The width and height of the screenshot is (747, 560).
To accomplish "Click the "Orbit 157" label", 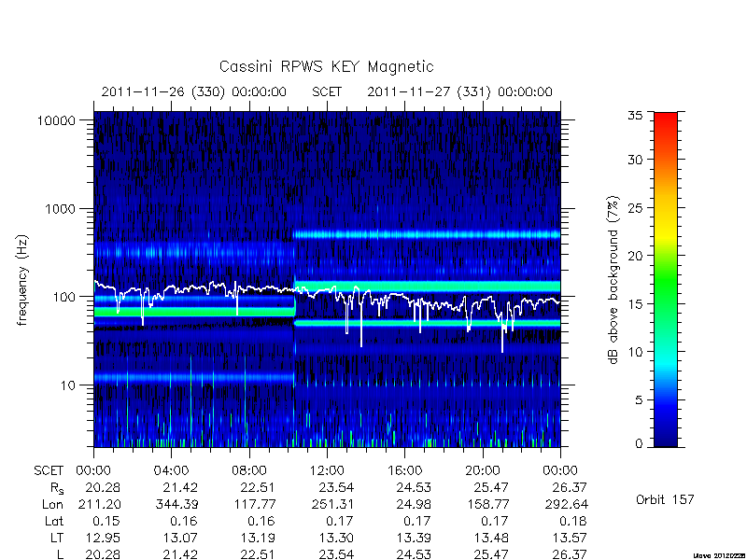I will click(x=665, y=499).
